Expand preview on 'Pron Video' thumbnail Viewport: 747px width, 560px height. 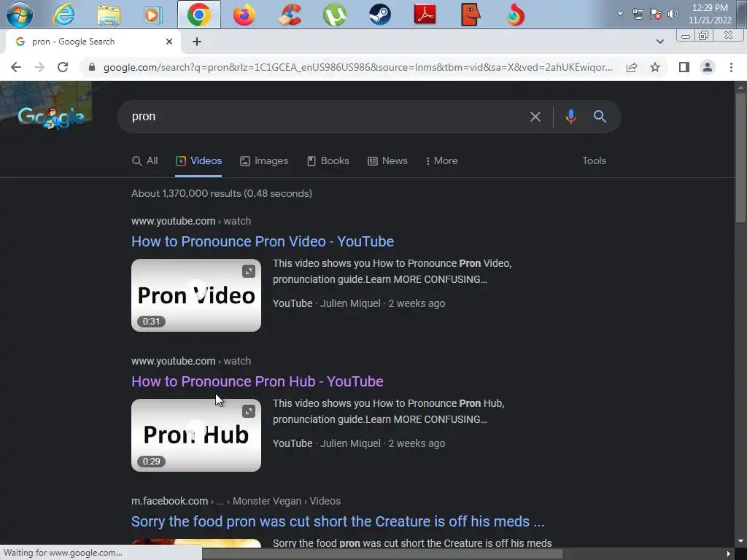(249, 271)
